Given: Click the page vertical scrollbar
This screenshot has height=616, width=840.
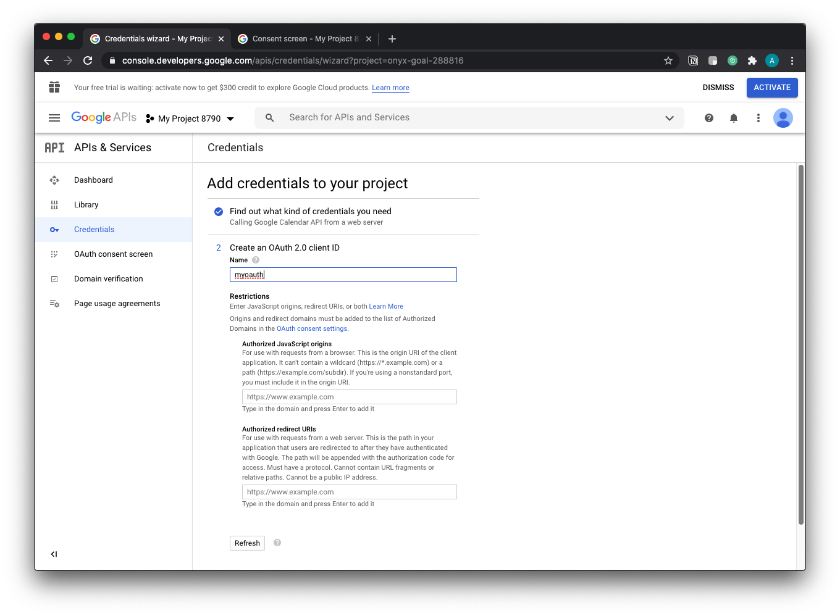Looking at the screenshot, I should tap(801, 344).
